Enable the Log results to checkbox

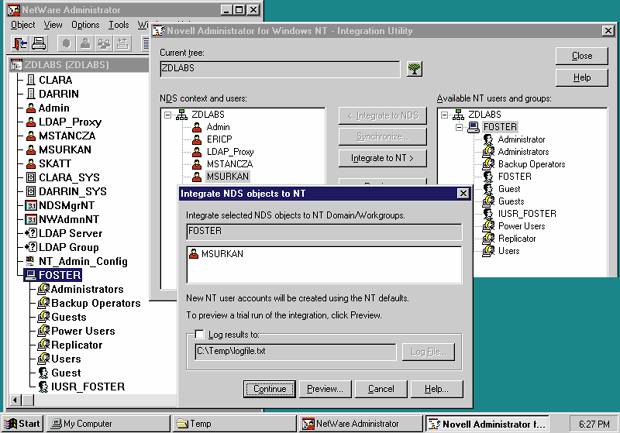point(200,334)
